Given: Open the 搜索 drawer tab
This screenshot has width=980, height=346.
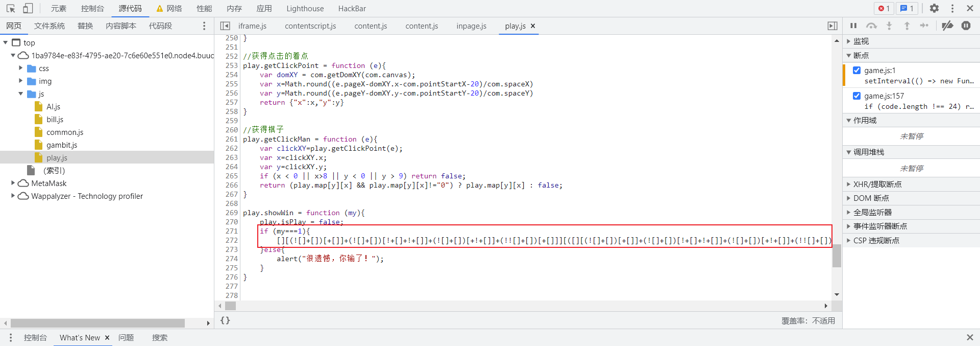Looking at the screenshot, I should [160, 337].
